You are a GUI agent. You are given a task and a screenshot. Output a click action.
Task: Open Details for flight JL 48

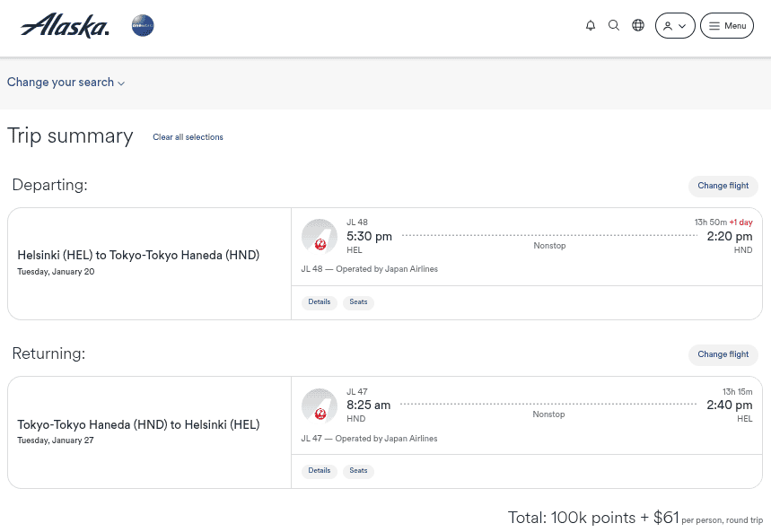pyautogui.click(x=319, y=301)
